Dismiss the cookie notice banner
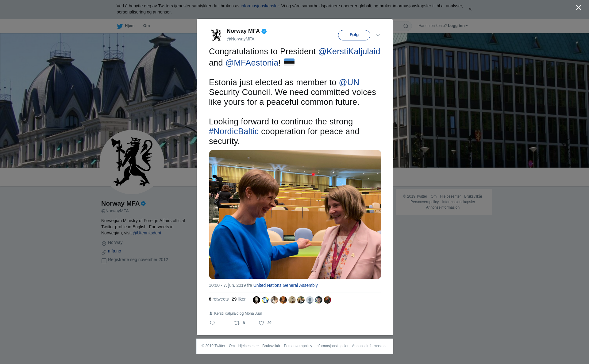Screen dimensions: 589x364 470,9
